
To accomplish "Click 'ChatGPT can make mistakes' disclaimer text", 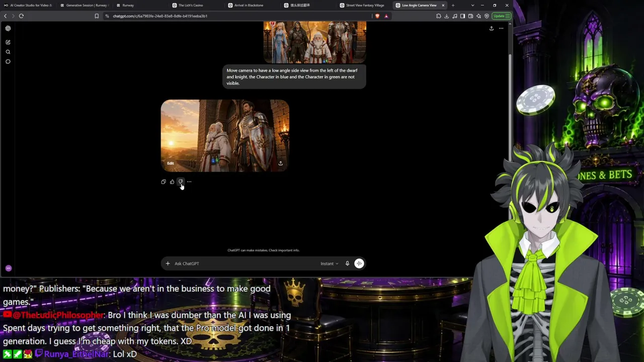I will [263, 250].
